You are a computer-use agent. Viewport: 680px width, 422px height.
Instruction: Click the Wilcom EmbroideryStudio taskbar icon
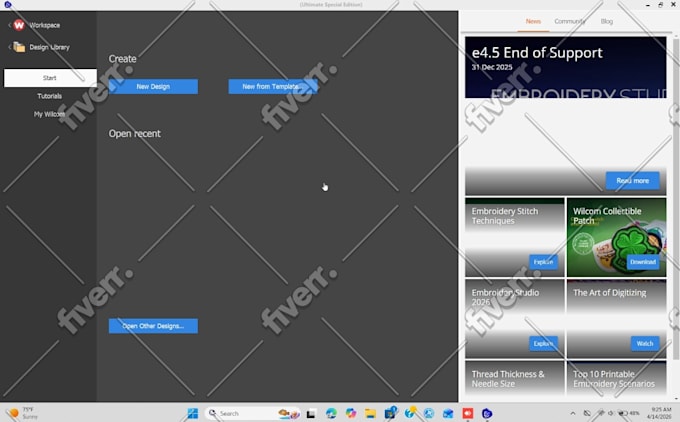coord(487,414)
